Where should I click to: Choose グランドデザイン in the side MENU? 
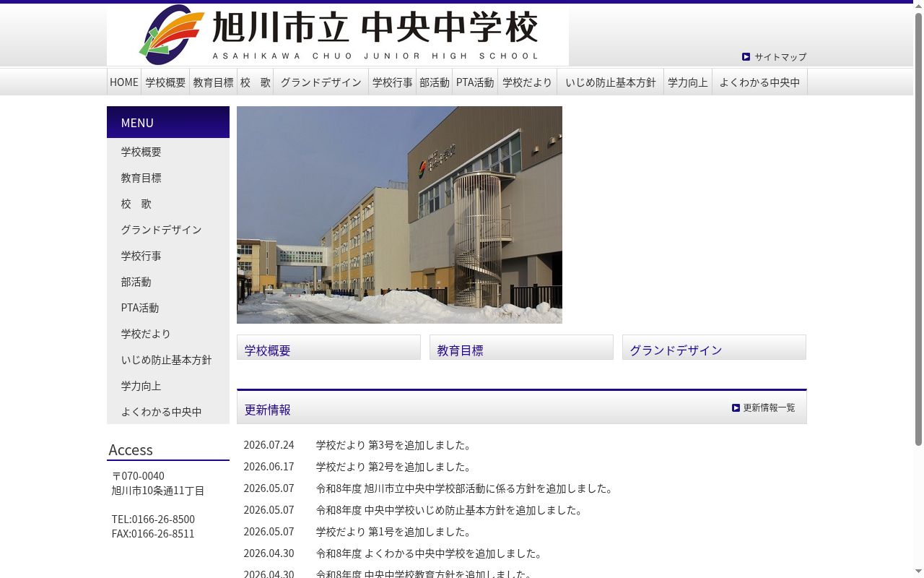168,230
